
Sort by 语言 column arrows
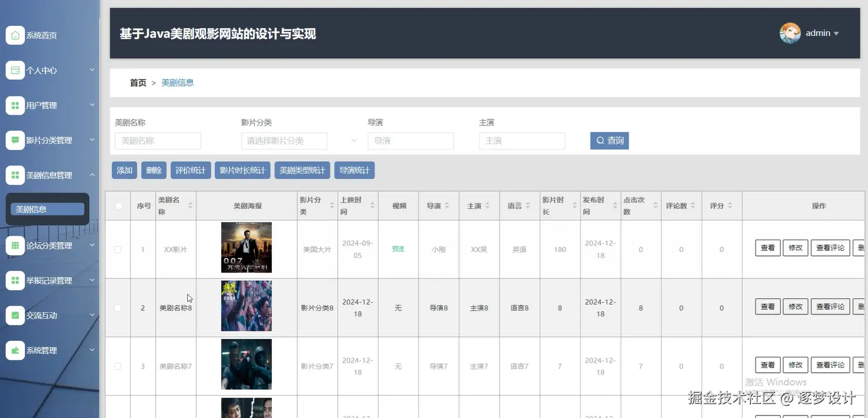click(528, 205)
